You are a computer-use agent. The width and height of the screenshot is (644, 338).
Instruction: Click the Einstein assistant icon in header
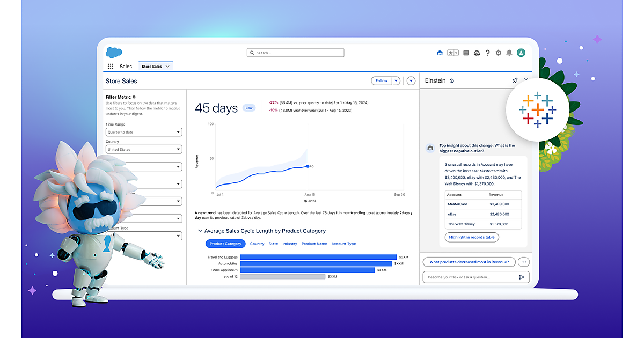pos(440,53)
